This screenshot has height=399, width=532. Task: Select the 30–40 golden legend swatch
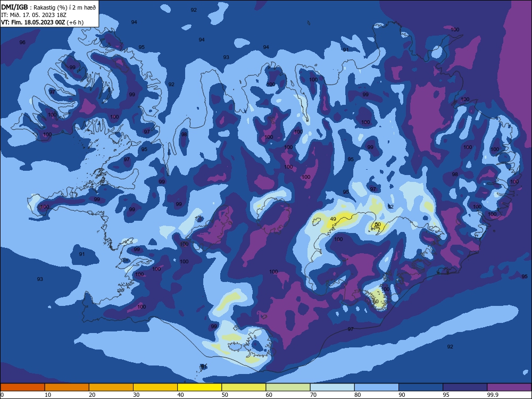pos(155,387)
